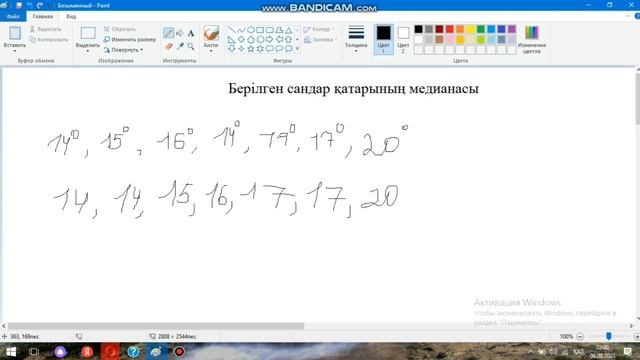Image resolution: width=640 pixels, height=360 pixels.
Task: Pick the four-point star shape
Action: pos(241,49)
